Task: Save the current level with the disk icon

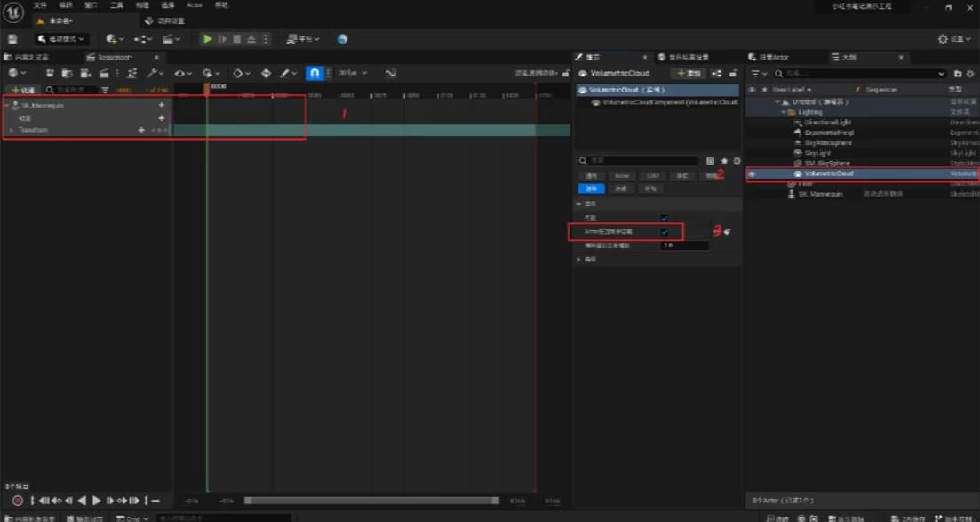Action: click(x=12, y=39)
